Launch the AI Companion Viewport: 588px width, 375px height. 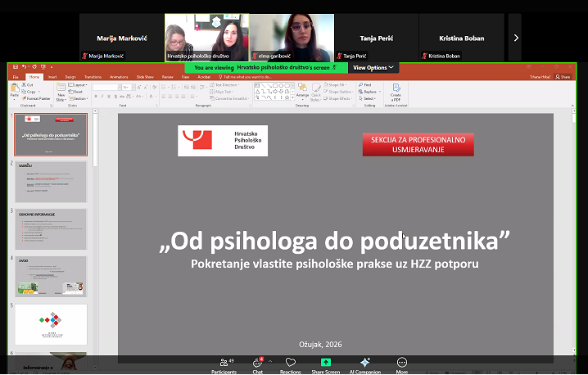(364, 364)
